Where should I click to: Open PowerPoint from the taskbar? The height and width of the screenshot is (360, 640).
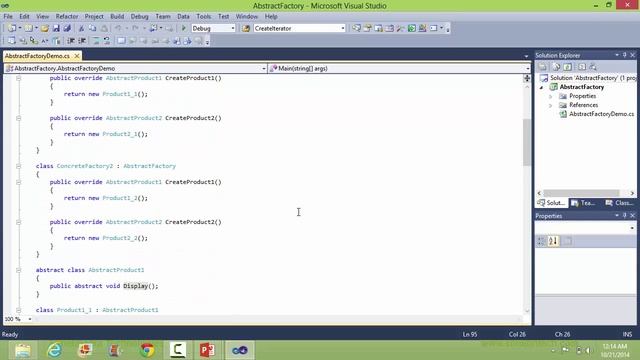click(207, 350)
